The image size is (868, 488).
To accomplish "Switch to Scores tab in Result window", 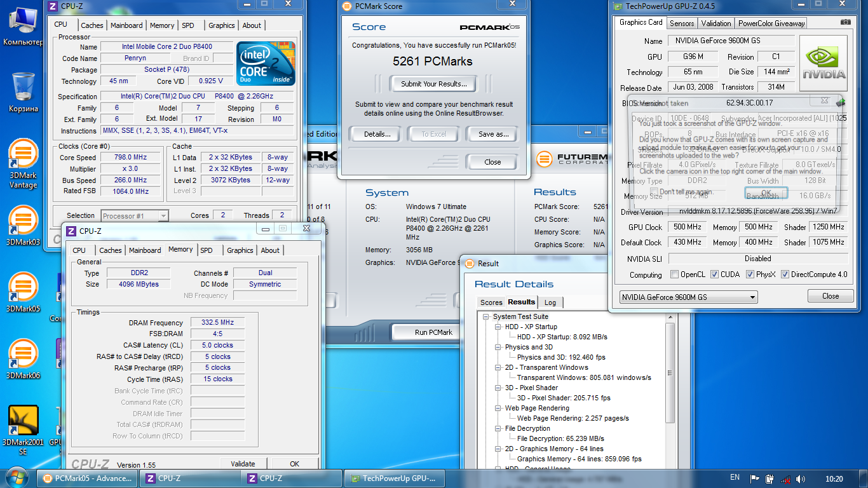I will click(x=491, y=302).
